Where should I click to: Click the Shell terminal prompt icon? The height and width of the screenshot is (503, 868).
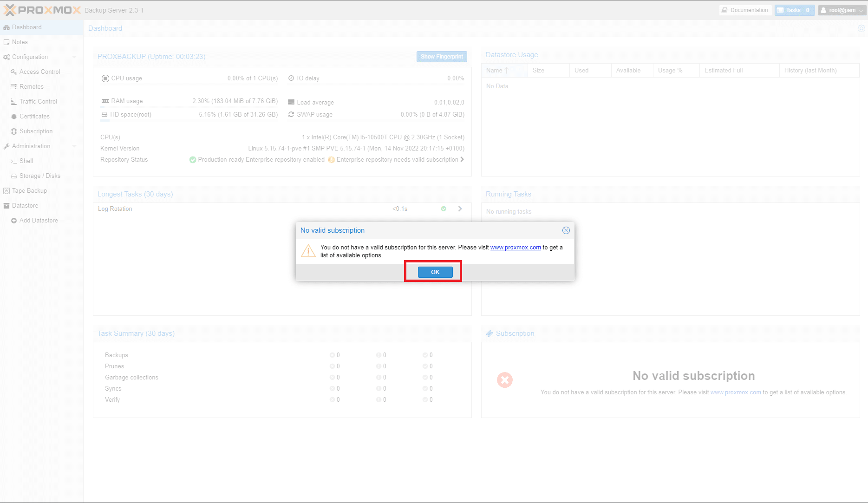click(14, 161)
